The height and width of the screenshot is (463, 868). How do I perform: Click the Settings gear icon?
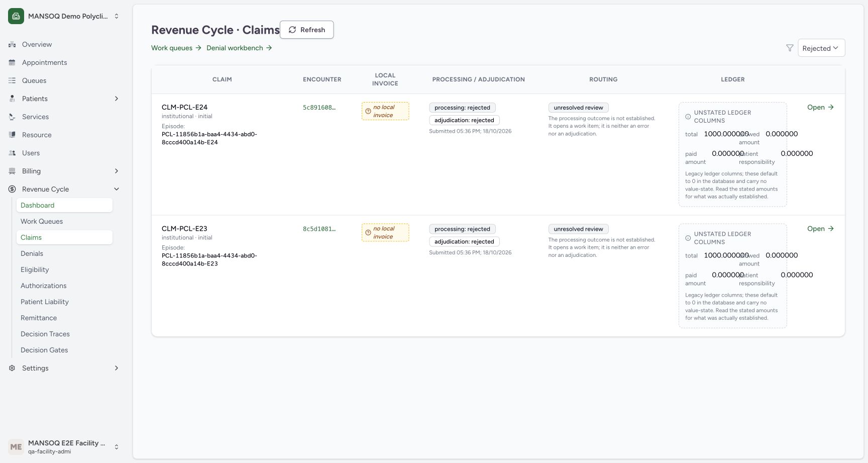click(12, 368)
